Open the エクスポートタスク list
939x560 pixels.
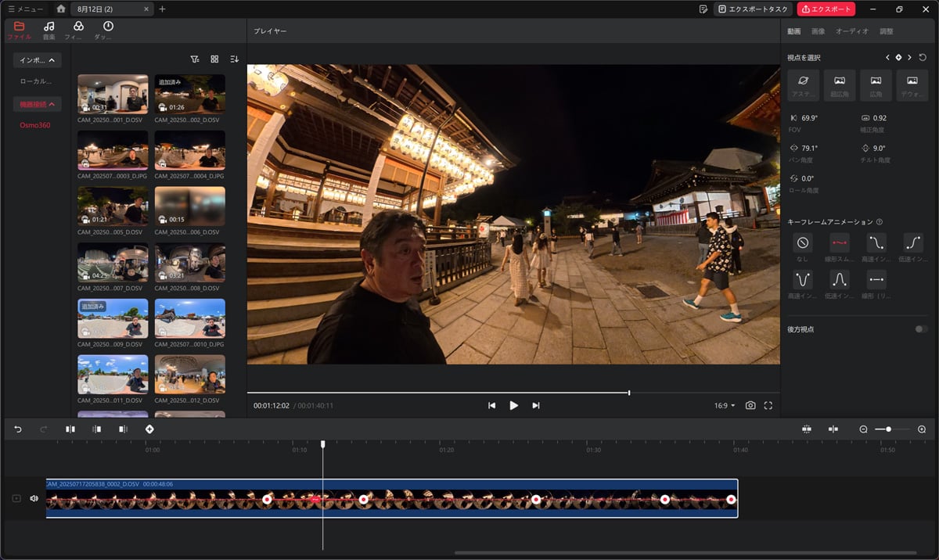[x=752, y=9]
